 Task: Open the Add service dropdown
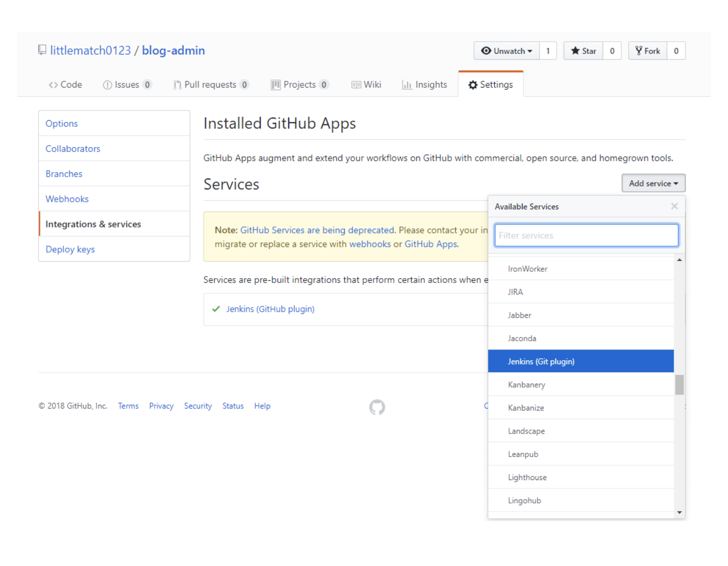(653, 183)
